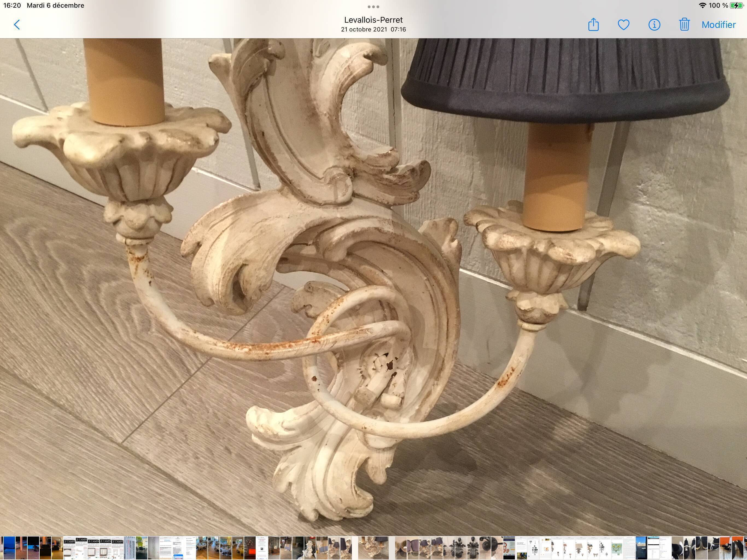Delete this photo using the trash icon
The width and height of the screenshot is (747, 560).
684,24
